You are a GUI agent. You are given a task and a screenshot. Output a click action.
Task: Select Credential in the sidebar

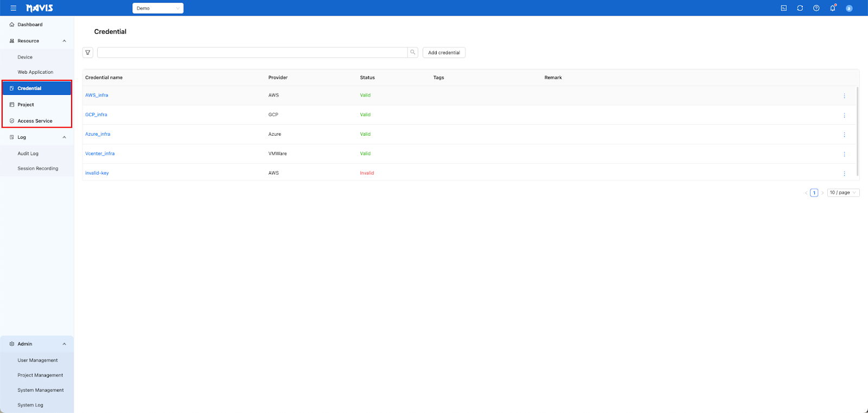tap(37, 88)
